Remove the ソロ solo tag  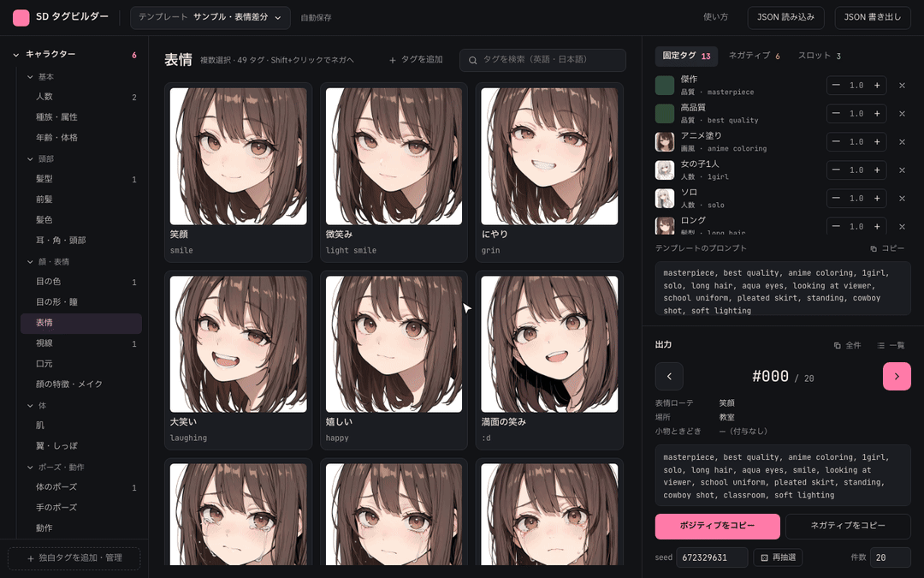point(902,199)
